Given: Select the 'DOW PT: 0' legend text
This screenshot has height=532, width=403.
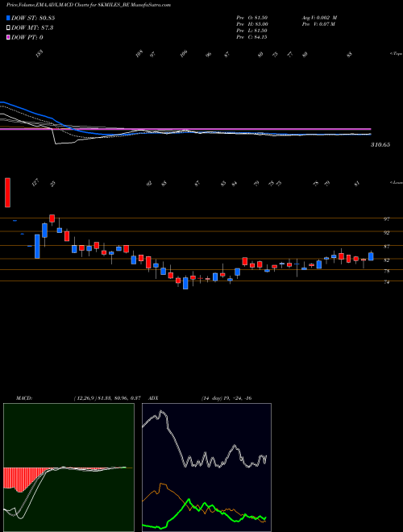Looking at the screenshot, I should (27, 37).
